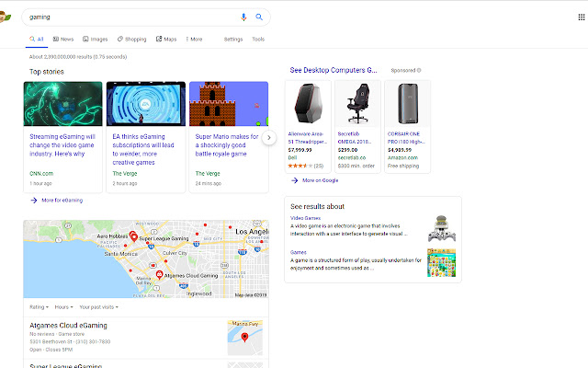This screenshot has height=368, width=588.
Task: Click the profile avatar at top left
Action: pos(5,17)
